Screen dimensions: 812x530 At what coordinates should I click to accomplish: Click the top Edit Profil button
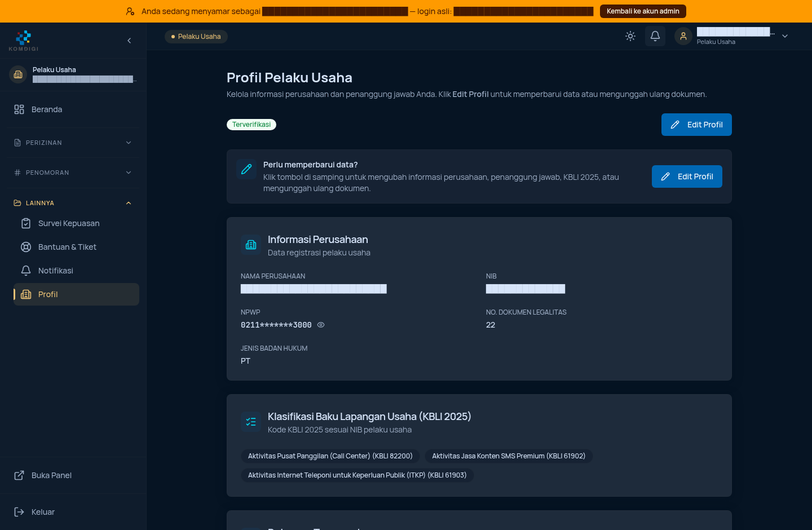696,125
